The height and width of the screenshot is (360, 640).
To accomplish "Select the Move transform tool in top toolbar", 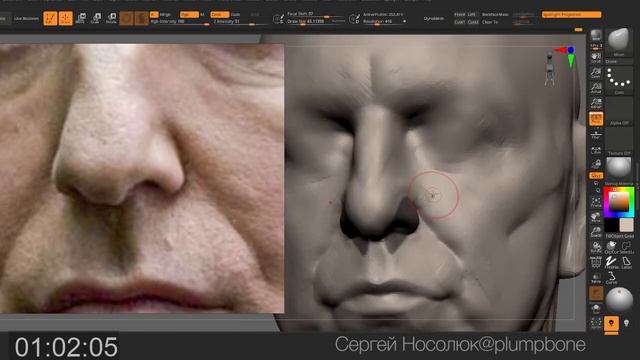I will tap(80, 18).
